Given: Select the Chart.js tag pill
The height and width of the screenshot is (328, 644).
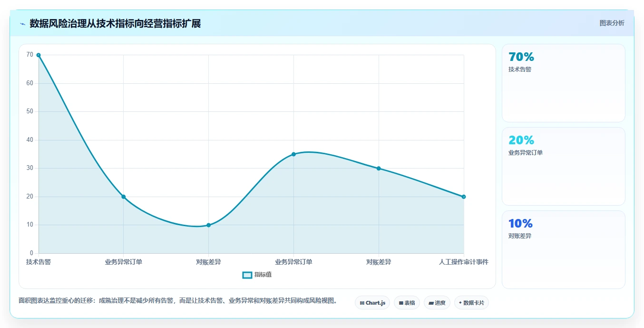Looking at the screenshot, I should click(372, 303).
